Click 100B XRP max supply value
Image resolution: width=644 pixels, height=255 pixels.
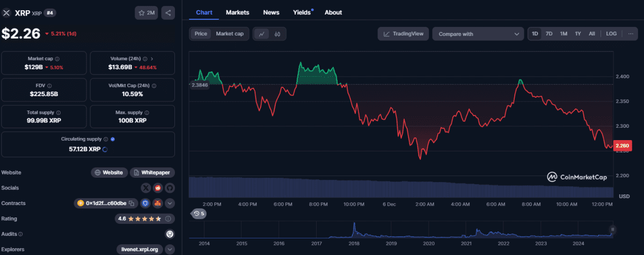(133, 121)
